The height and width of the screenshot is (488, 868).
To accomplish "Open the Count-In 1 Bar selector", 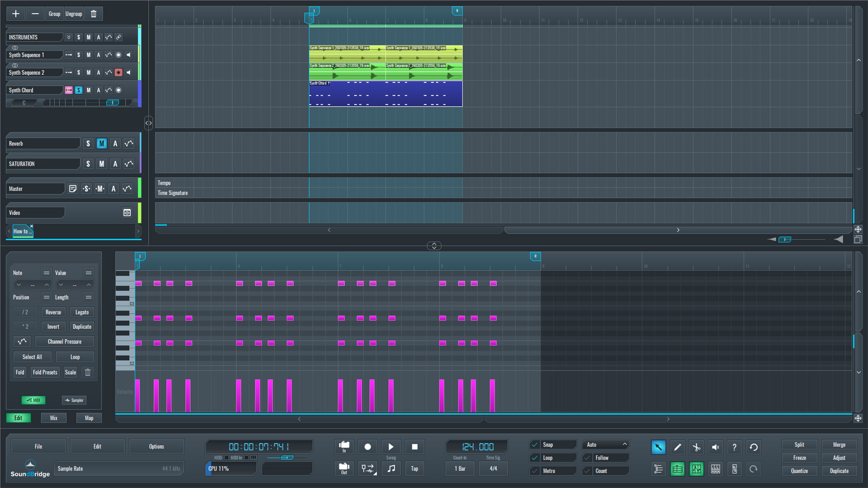I will pos(460,469).
